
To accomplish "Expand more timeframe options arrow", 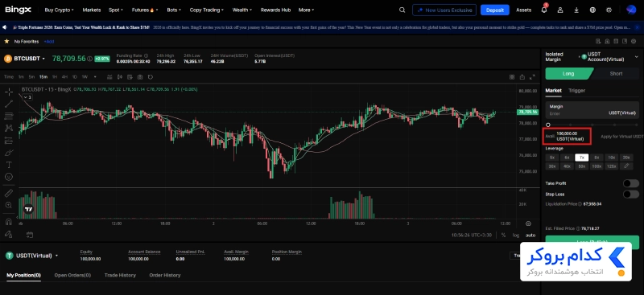I will coord(95,76).
